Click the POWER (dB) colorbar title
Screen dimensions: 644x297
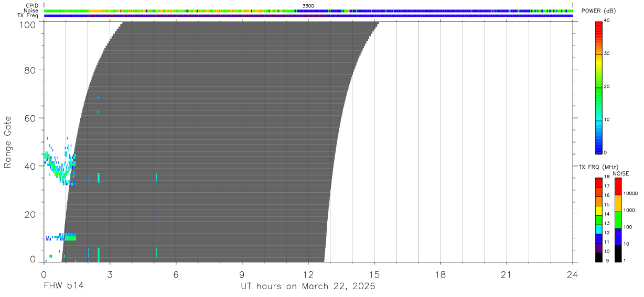click(x=598, y=11)
